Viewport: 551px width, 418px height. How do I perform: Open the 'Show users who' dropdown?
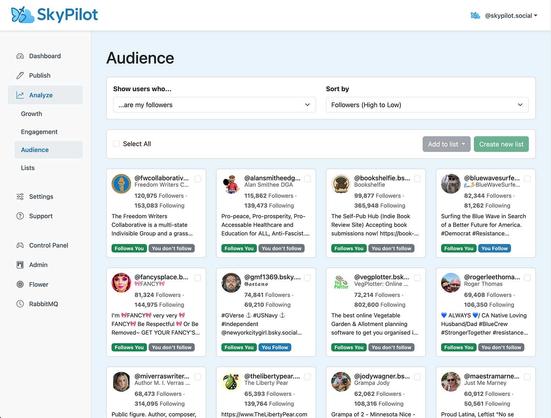214,105
